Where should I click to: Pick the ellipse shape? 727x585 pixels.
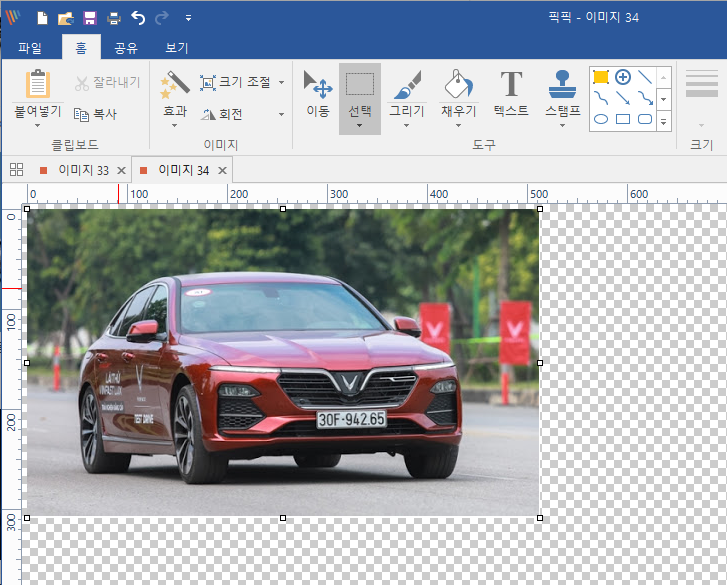[x=601, y=119]
